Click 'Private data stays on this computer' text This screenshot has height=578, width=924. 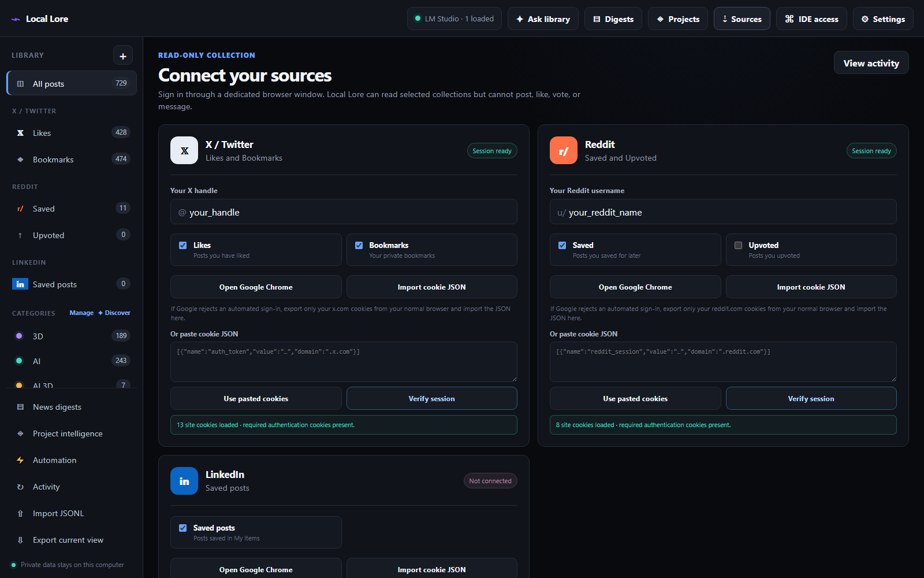(x=72, y=565)
